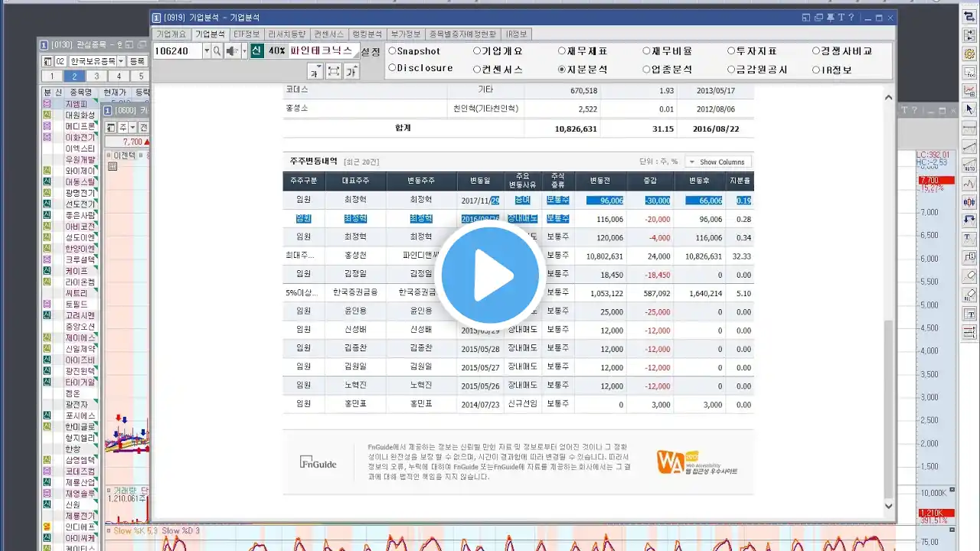This screenshot has width=980, height=551.
Task: Click the chart-with-grid icon in right toolbar
Action: (x=969, y=91)
